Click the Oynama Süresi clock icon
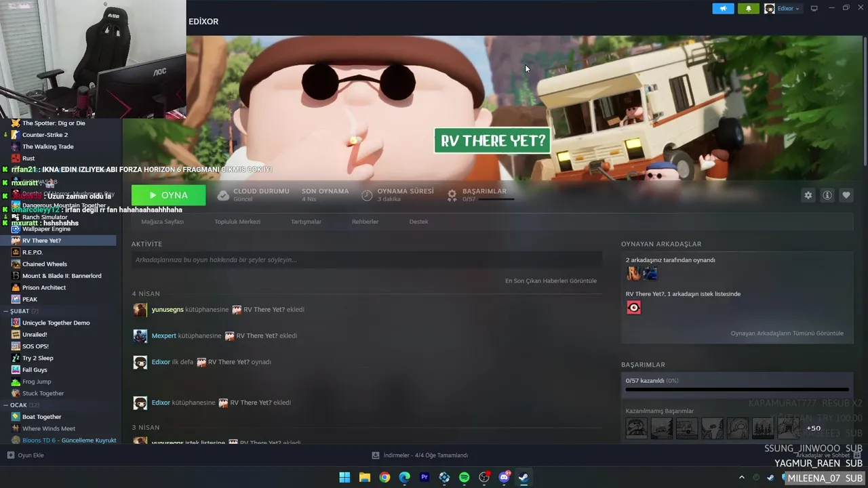 (x=367, y=195)
